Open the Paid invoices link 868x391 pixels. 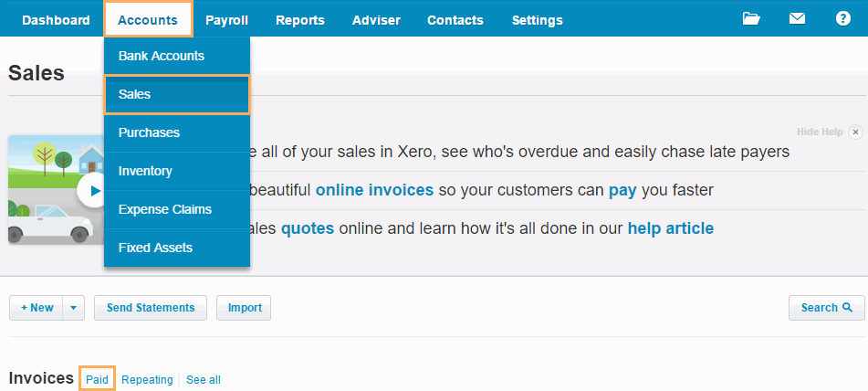(97, 379)
